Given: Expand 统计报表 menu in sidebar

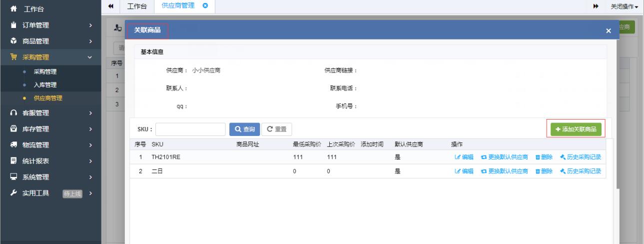Looking at the screenshot, I should click(50, 161).
